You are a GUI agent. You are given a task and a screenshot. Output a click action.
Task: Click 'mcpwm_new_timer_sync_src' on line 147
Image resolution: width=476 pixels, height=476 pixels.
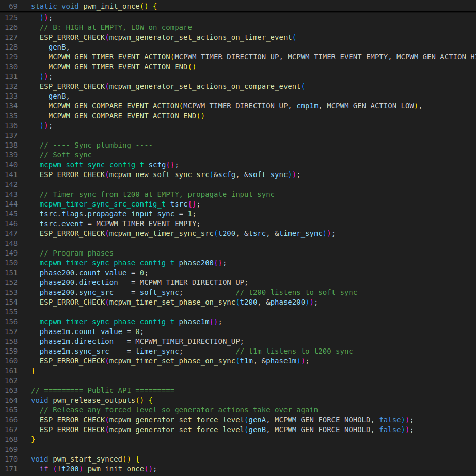pos(162,233)
